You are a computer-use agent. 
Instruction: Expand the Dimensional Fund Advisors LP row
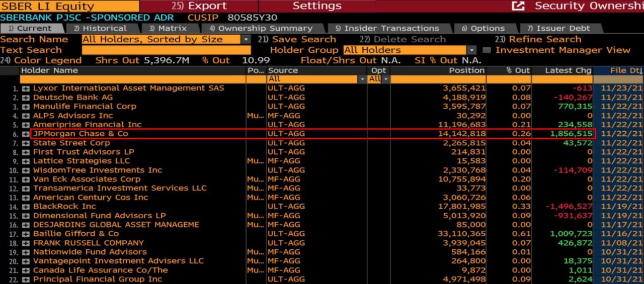coord(26,216)
